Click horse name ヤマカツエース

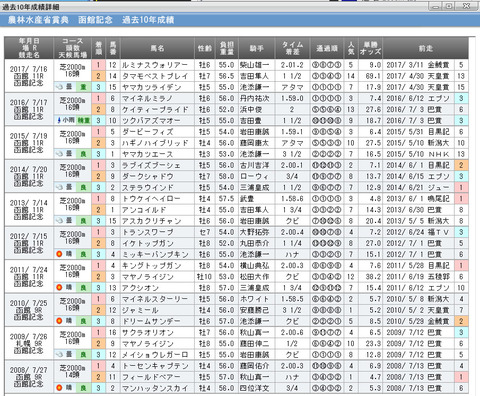(147, 154)
